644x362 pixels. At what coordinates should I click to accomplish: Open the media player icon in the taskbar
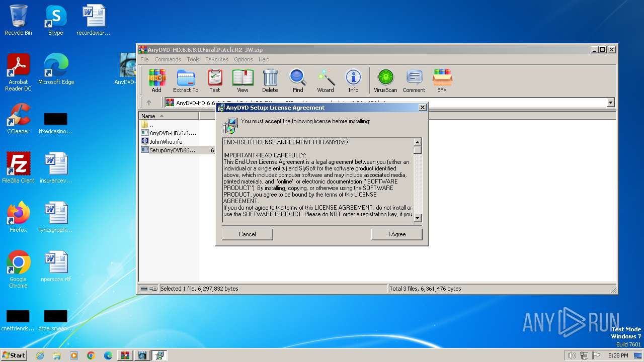tap(74, 355)
